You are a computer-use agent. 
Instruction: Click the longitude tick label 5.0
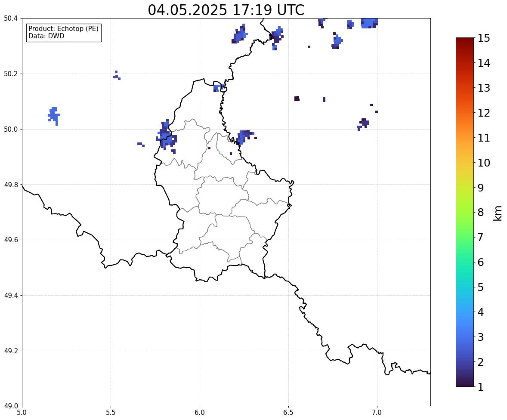pos(22,413)
